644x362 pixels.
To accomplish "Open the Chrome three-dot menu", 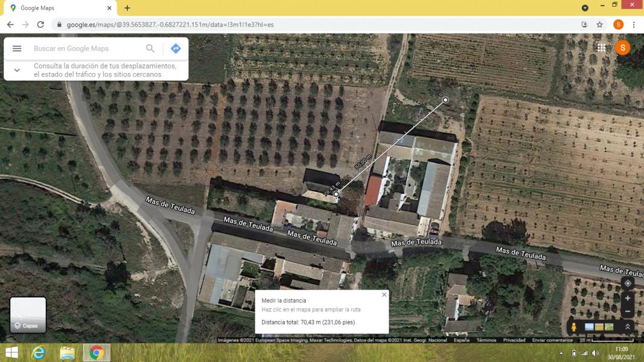I will (634, 25).
